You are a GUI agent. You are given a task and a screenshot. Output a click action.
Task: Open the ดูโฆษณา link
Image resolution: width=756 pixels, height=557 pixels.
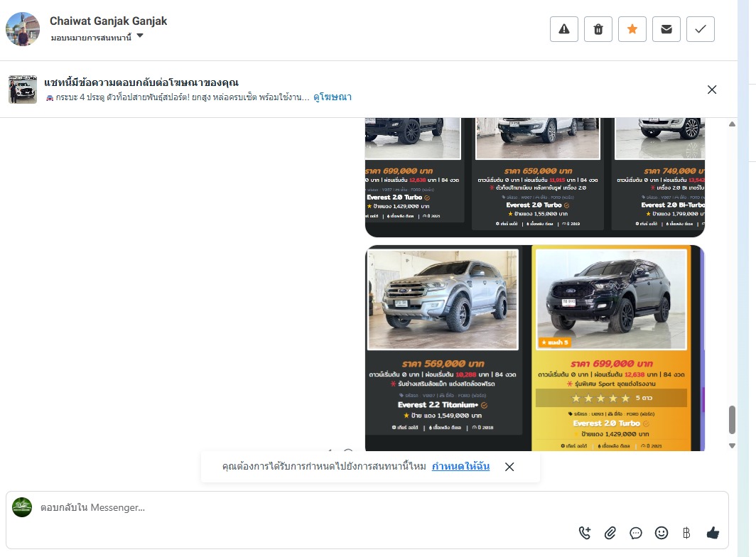pos(333,97)
